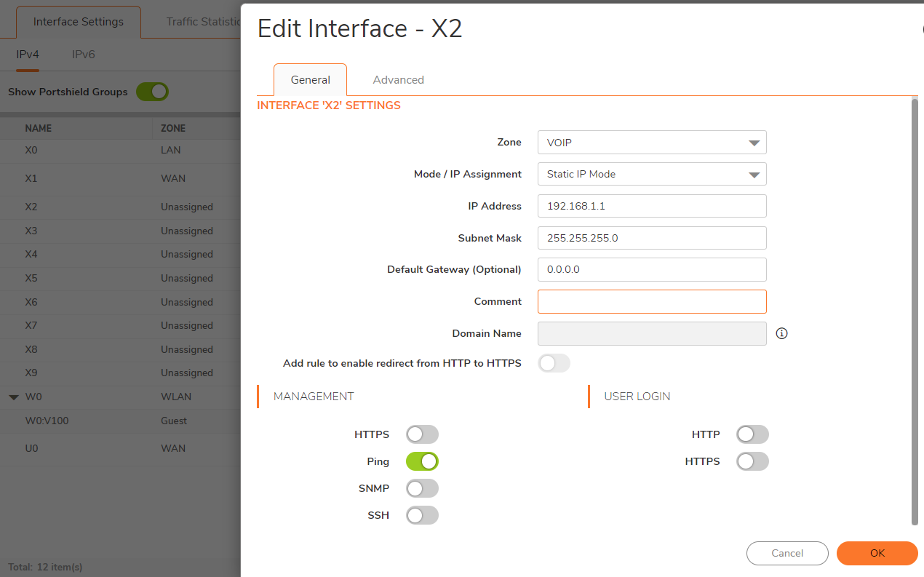The width and height of the screenshot is (924, 577).
Task: Collapse the W0 interface row arrow
Action: [14, 397]
